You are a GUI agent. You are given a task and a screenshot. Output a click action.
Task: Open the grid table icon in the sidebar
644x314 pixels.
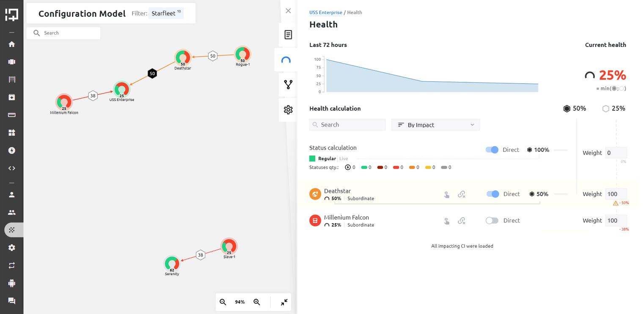[x=12, y=79]
